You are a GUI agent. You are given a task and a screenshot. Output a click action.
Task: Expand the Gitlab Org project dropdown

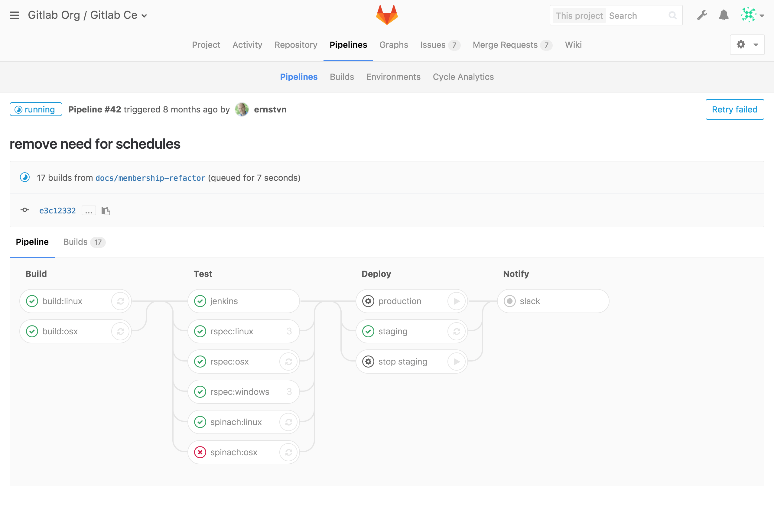pos(146,15)
